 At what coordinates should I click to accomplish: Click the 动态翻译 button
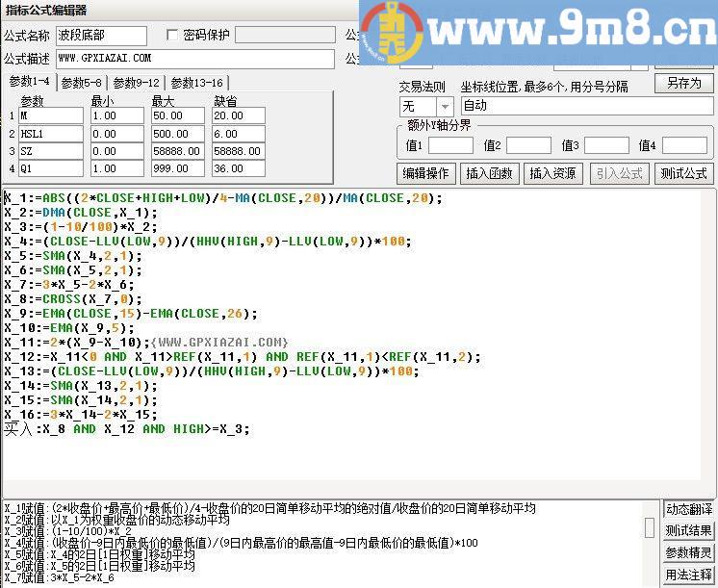point(689,509)
